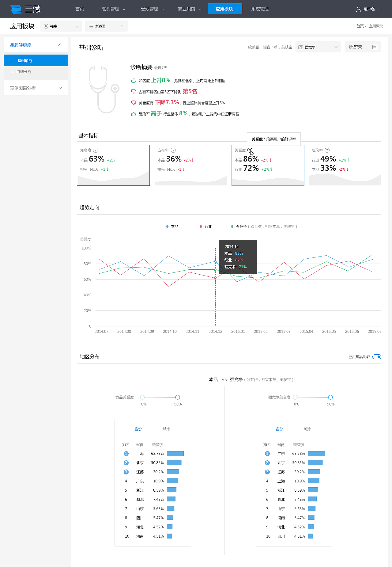The width and height of the screenshot is (392, 567).
Task: Click the 河南 4.51% row in left table
Action: point(153,536)
